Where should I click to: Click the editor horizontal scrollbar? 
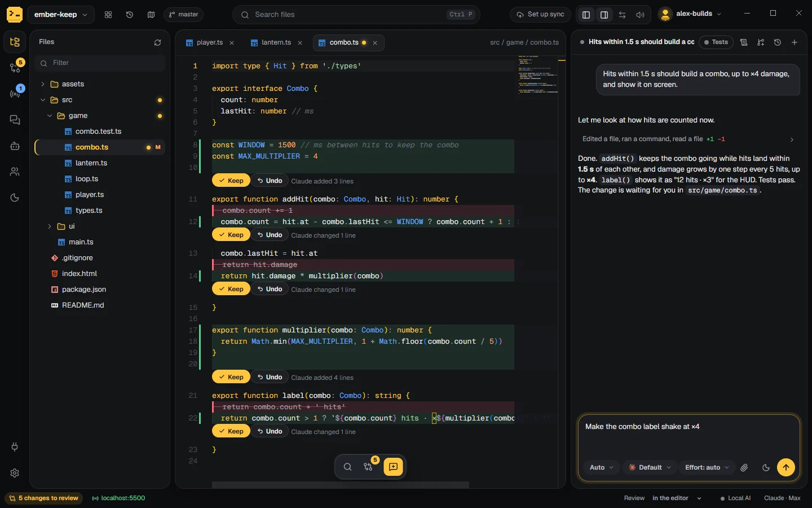click(x=341, y=485)
